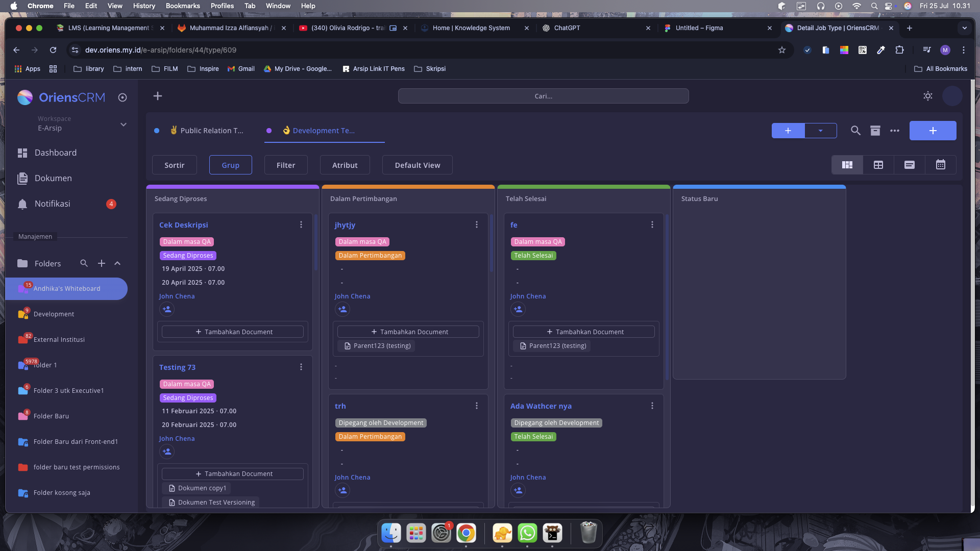Open the Bookmarks menu in menu bar
The image size is (980, 551).
(x=182, y=6)
